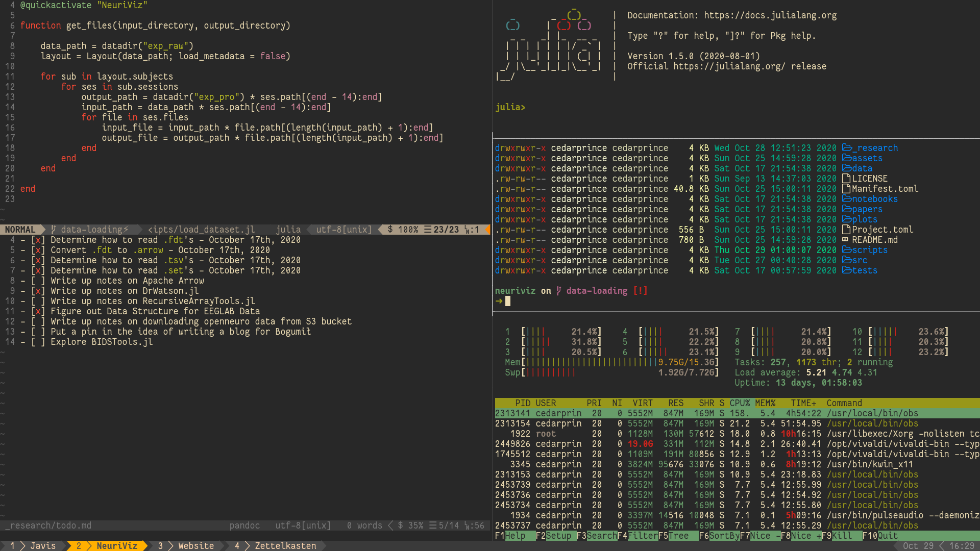Image resolution: width=980 pixels, height=551 pixels.
Task: Click the tests folder icon
Action: [x=847, y=270]
